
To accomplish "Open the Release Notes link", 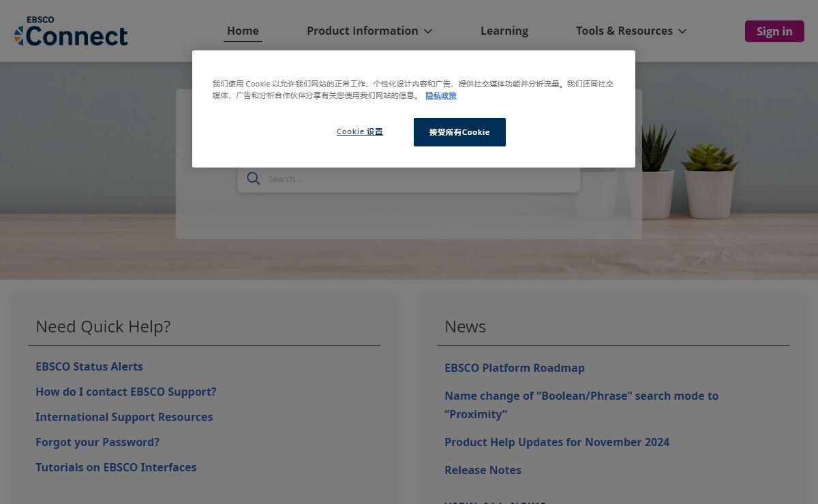I will (x=483, y=470).
